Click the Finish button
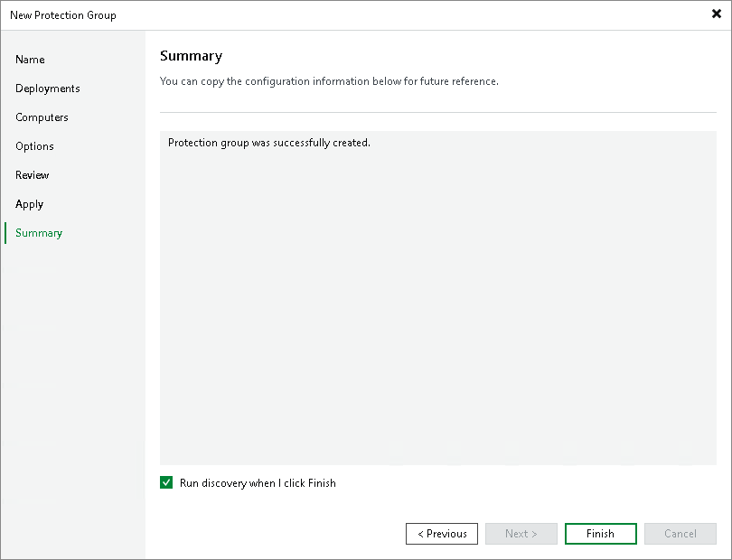732x560 pixels. (600, 534)
